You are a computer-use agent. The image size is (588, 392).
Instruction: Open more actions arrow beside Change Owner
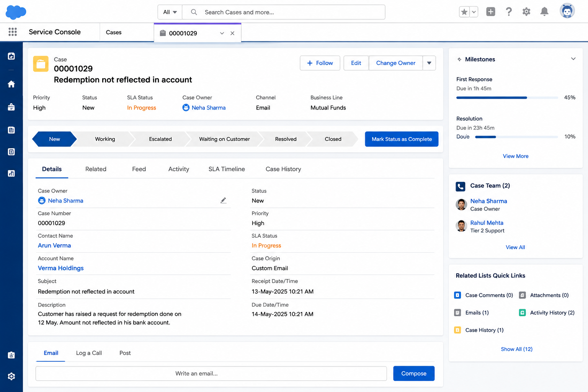pyautogui.click(x=429, y=63)
